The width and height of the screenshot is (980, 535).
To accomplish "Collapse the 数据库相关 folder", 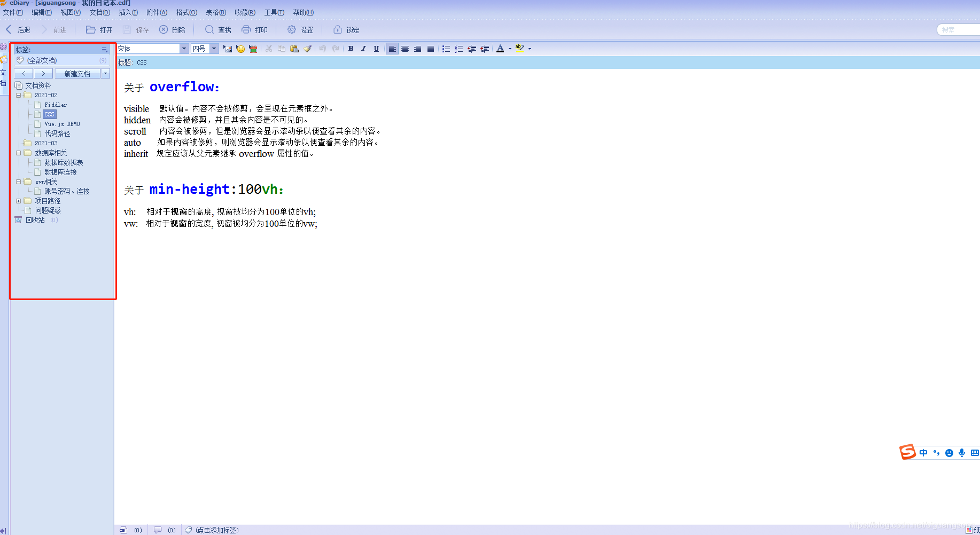I will point(18,153).
